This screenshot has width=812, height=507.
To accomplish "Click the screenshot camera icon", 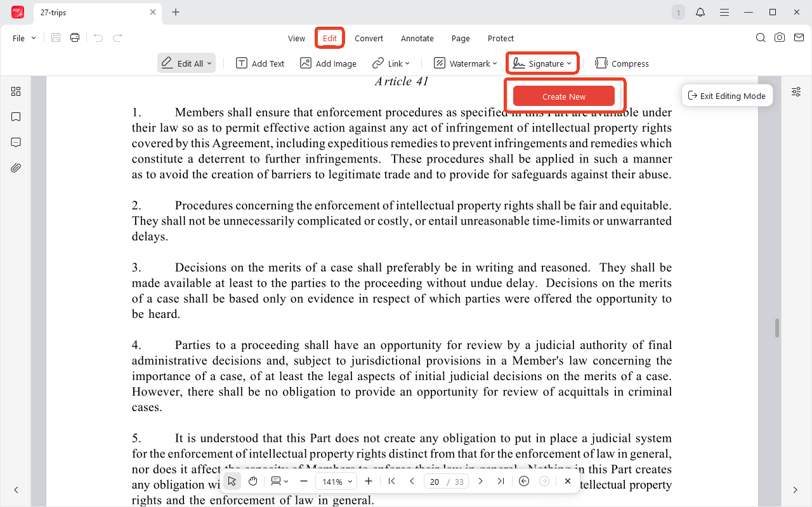I will click(780, 38).
